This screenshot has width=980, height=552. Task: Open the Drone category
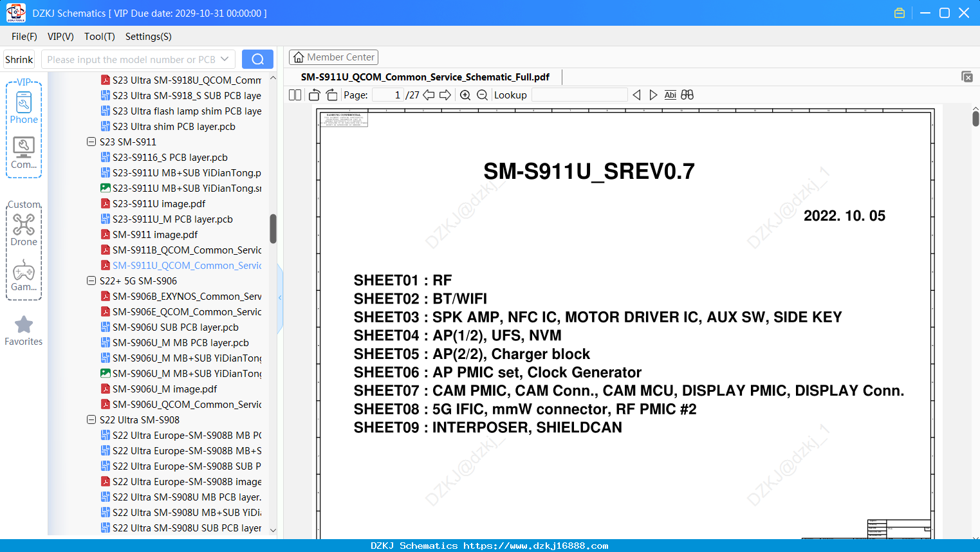(x=24, y=230)
